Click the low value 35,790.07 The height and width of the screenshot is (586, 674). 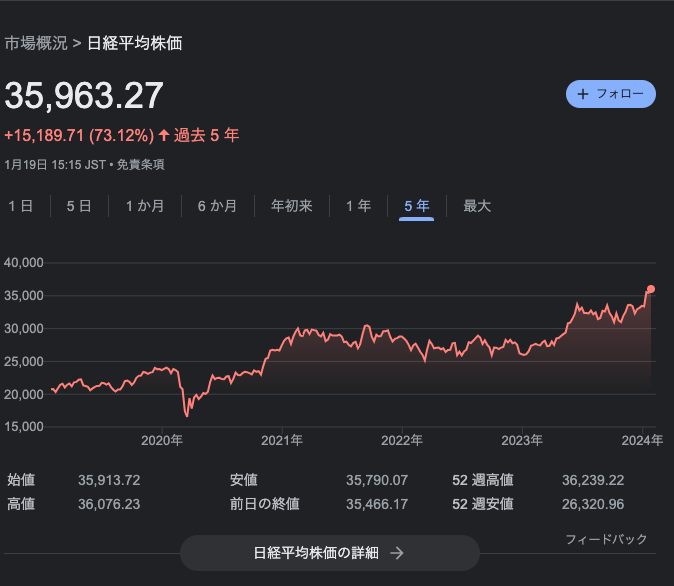click(x=377, y=480)
